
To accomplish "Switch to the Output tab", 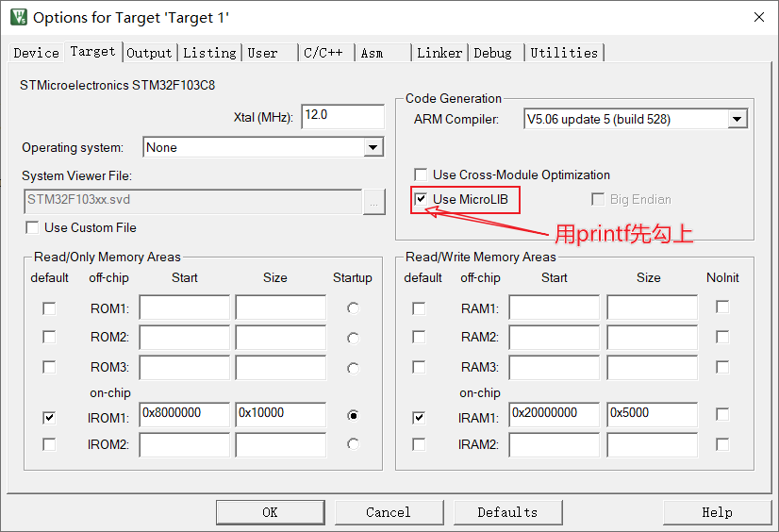I will tap(149, 53).
